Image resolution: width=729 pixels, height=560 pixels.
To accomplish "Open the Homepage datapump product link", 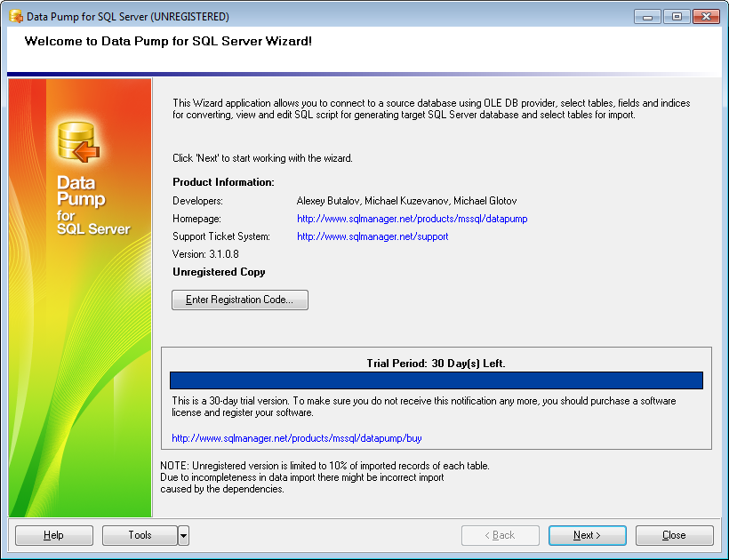I will [x=412, y=219].
